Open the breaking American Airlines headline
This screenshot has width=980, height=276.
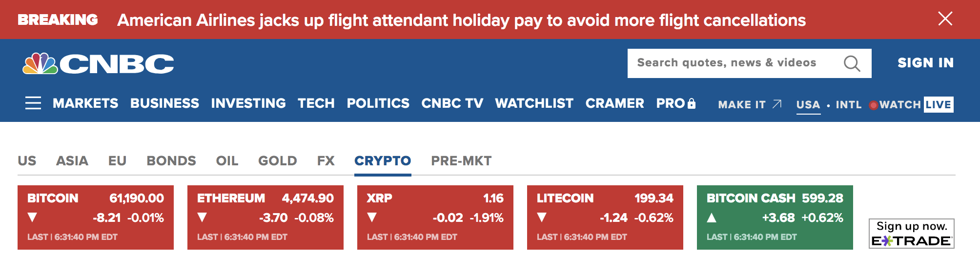pos(461,20)
